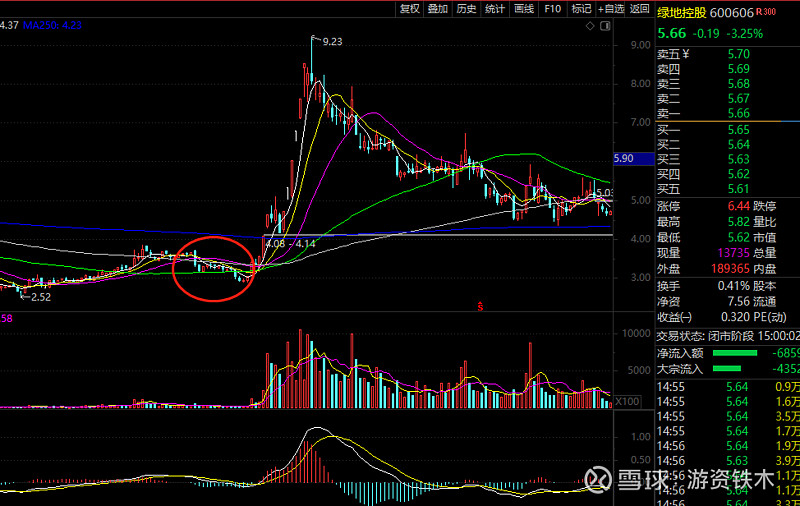800x506 pixels.
Task: Click the 9.23 high price annotation
Action: (332, 42)
